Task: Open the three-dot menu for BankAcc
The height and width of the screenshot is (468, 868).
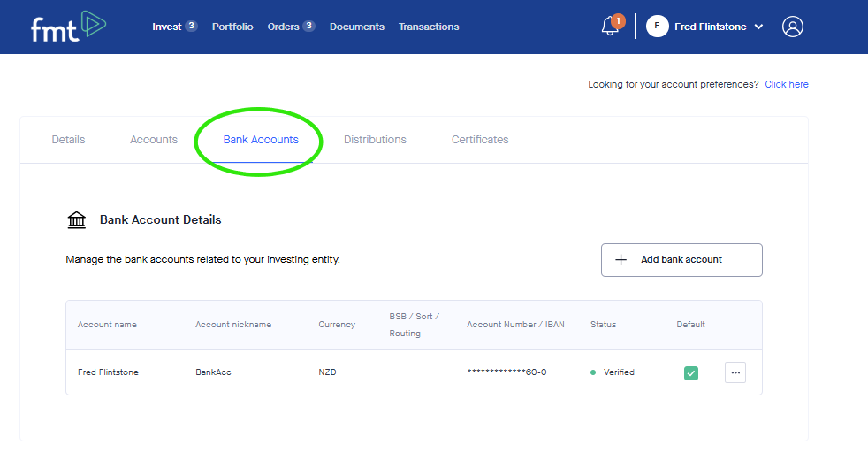Action: click(735, 372)
